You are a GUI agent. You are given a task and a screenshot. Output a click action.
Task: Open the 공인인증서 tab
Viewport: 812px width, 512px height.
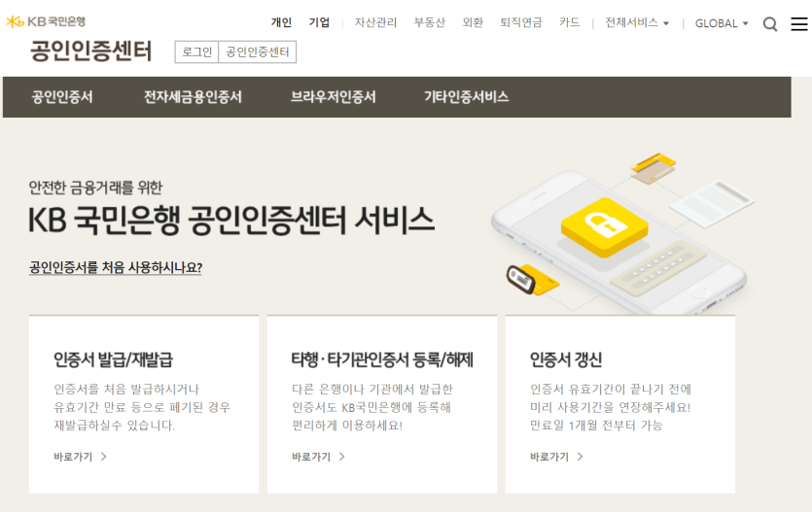[x=61, y=97]
